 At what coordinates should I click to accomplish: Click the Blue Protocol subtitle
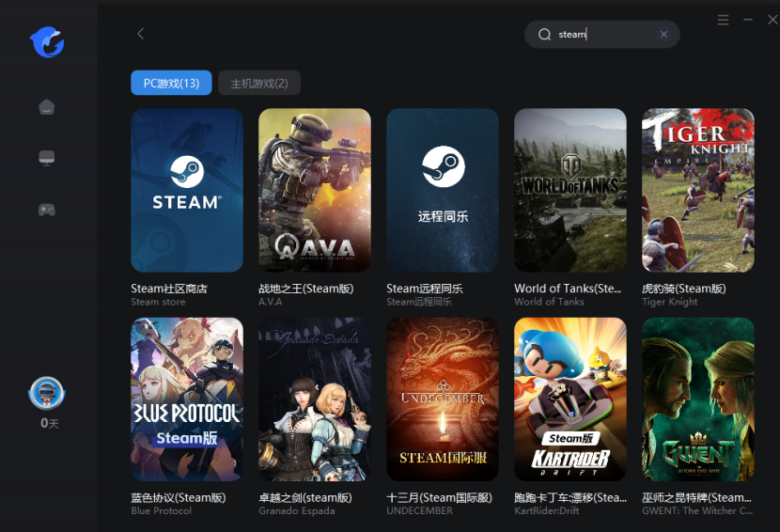(162, 511)
